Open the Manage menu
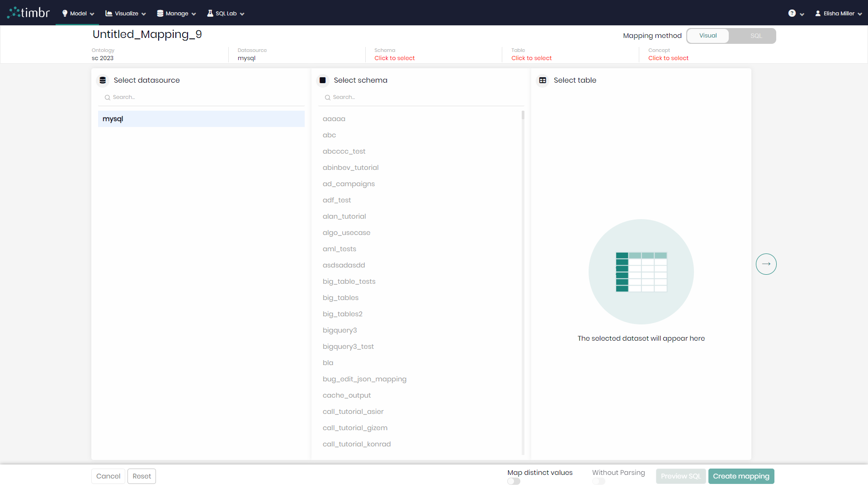The height and width of the screenshot is (488, 868). tap(176, 13)
